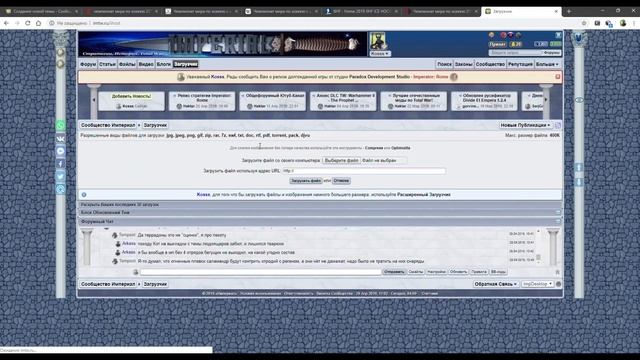
Task: Click the upper round icon on left pillar
Action: pos(61,53)
